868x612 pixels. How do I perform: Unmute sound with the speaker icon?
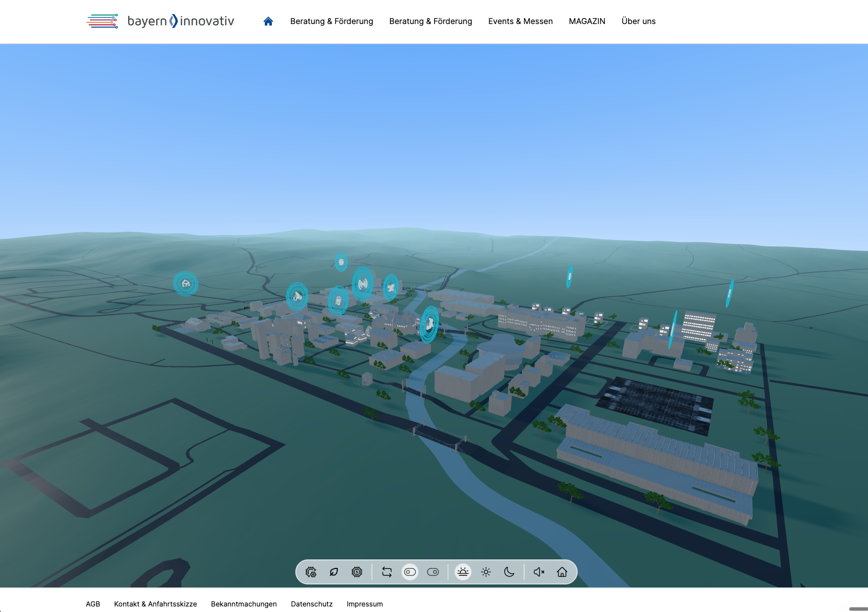(539, 572)
